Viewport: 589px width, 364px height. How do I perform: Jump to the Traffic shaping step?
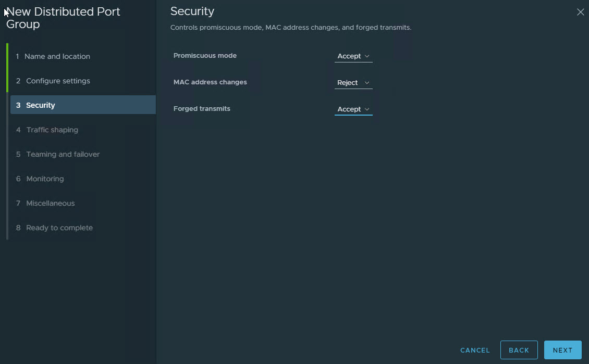(52, 130)
